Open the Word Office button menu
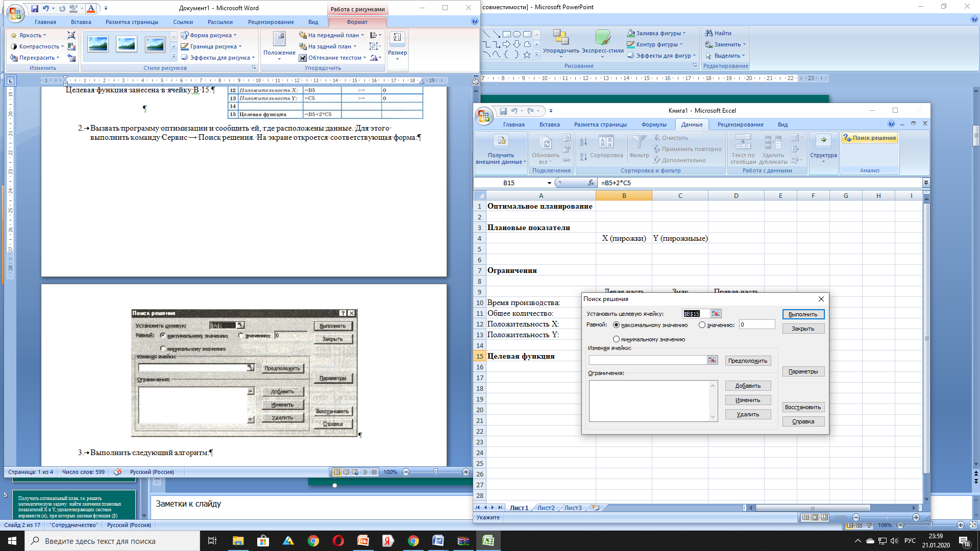Viewport: 980px width, 551px height. [15, 13]
